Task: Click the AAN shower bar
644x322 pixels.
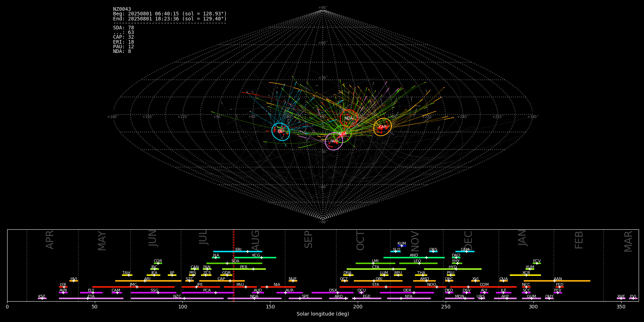Action: point(557,281)
